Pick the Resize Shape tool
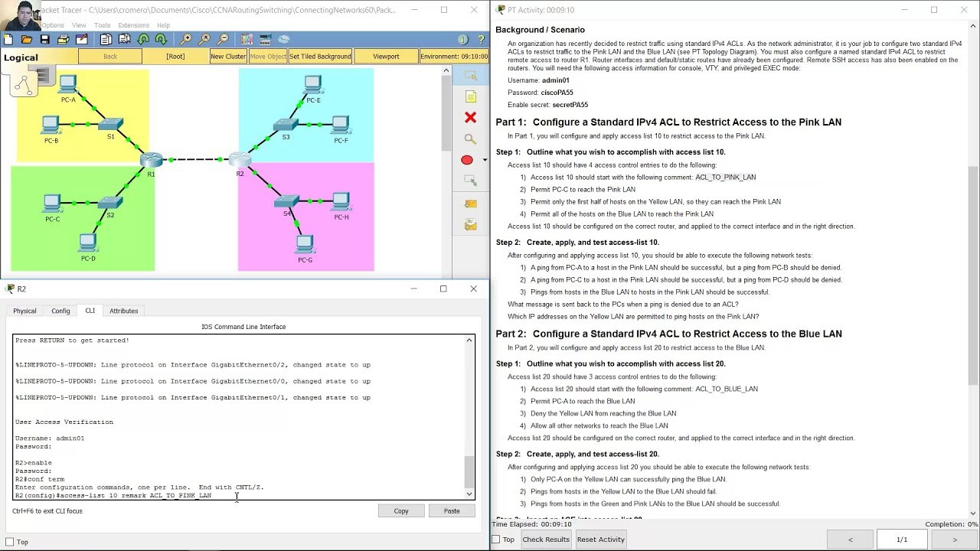Viewport: 980px width, 551px height. coord(470,181)
